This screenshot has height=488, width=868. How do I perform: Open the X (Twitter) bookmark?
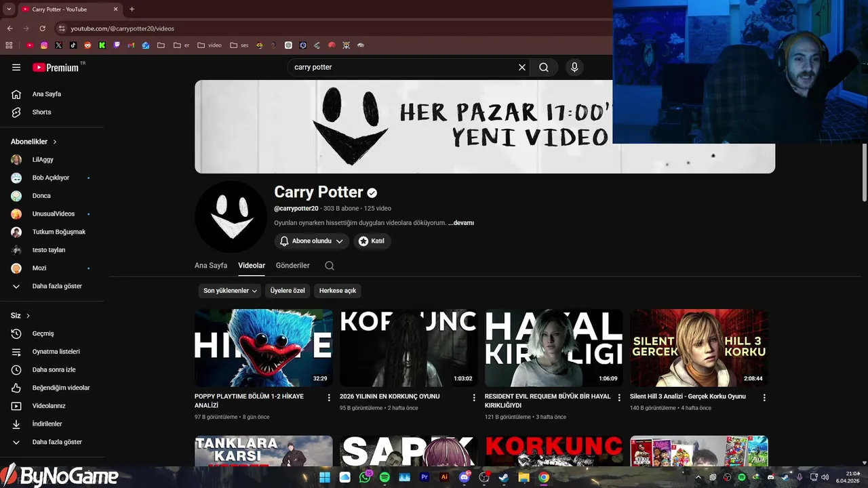click(x=58, y=45)
